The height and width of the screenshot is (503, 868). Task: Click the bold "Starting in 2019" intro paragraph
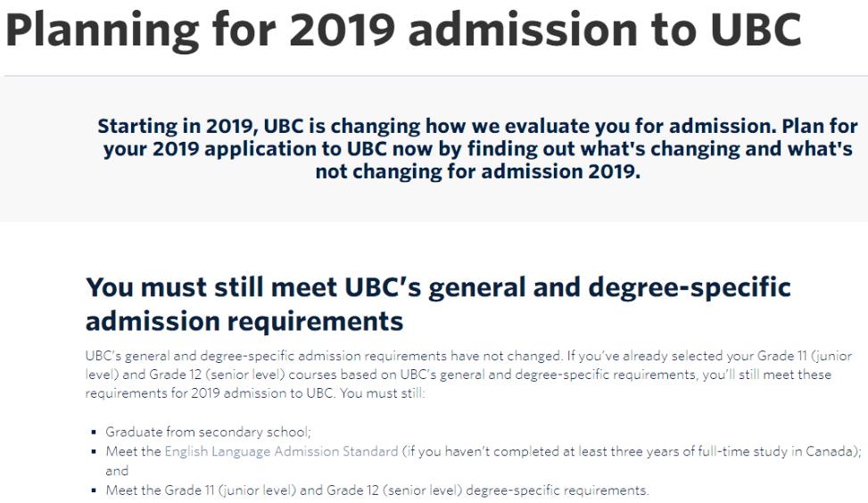point(477,149)
